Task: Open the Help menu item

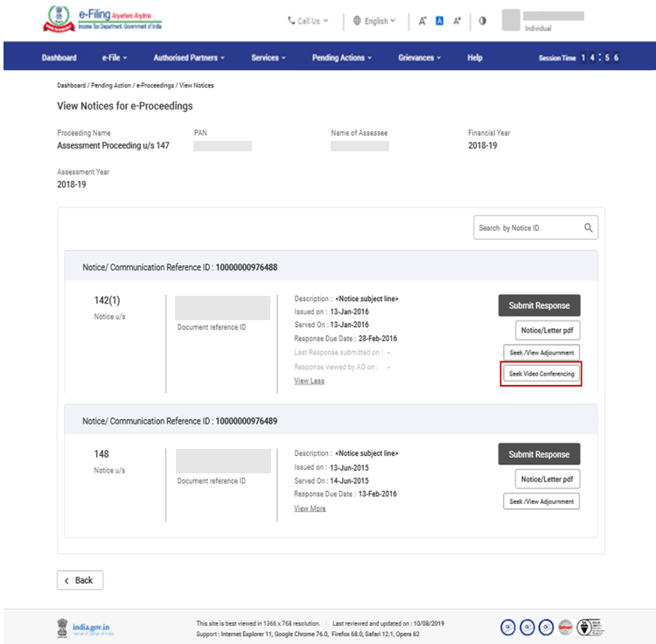Action: 474,58
